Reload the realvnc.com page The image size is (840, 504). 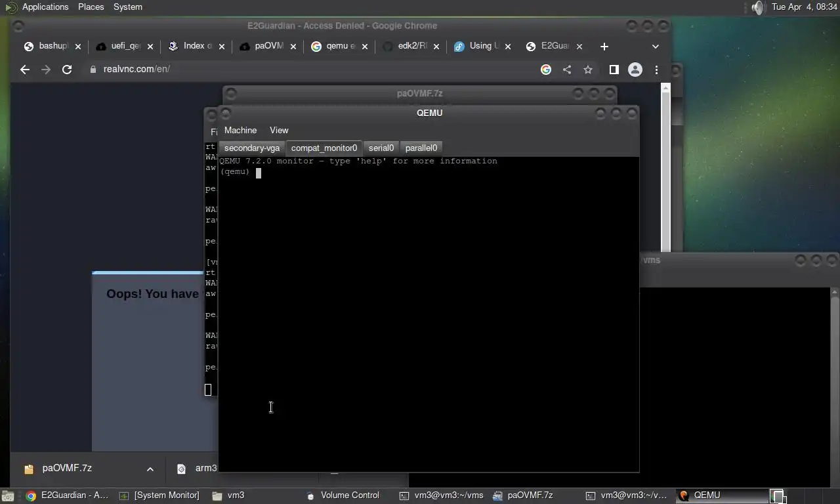pos(67,70)
